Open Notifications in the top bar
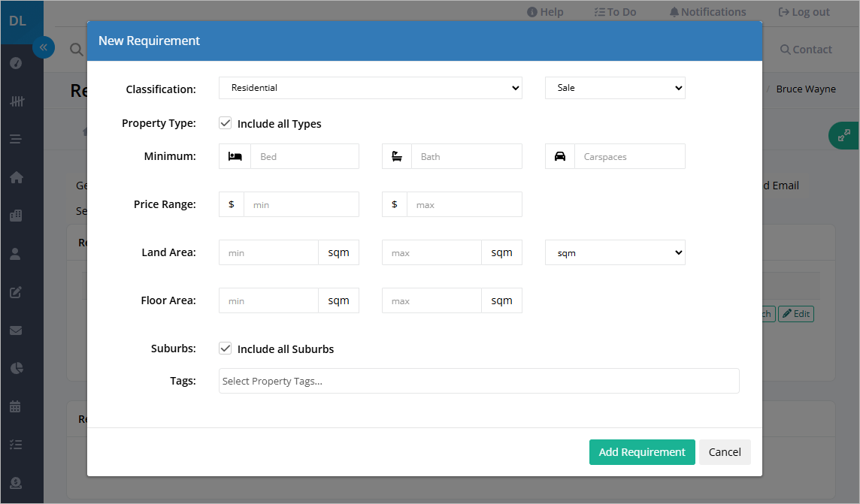 [707, 12]
